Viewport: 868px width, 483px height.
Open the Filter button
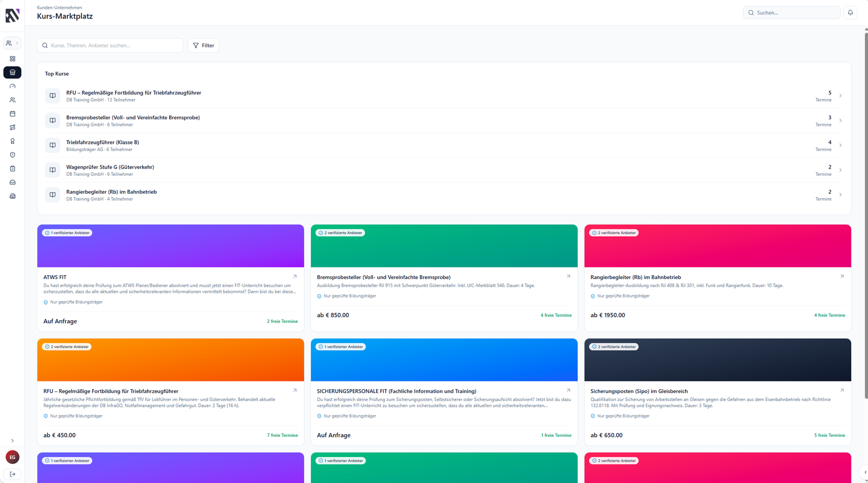[x=203, y=46]
